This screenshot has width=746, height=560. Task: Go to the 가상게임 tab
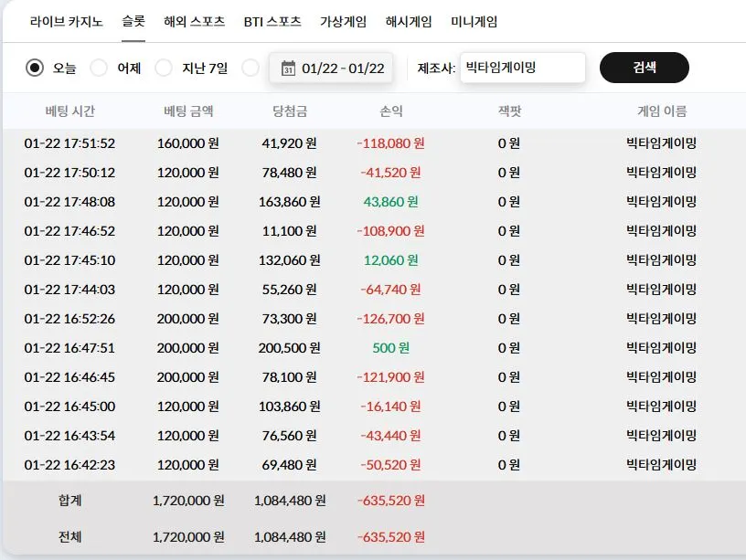[343, 22]
